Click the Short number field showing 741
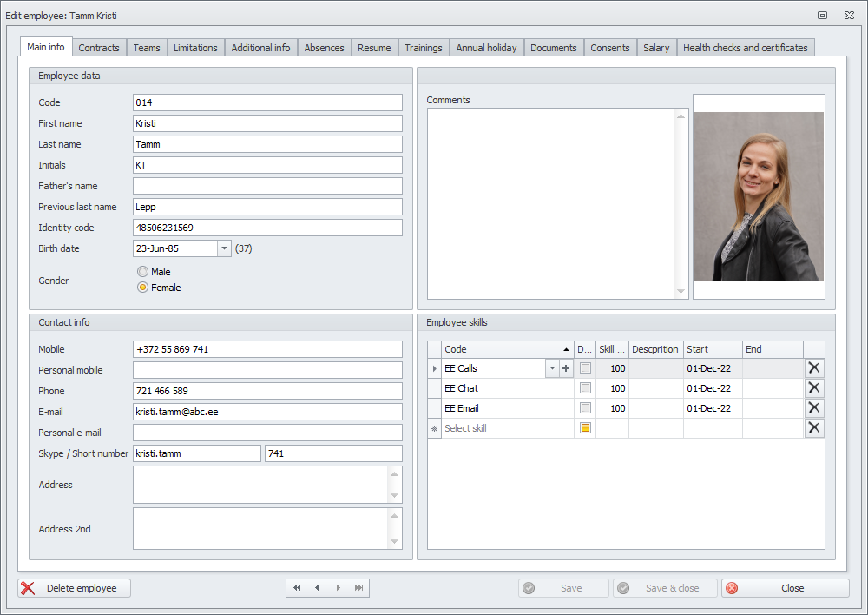The image size is (868, 615). pyautogui.click(x=333, y=453)
